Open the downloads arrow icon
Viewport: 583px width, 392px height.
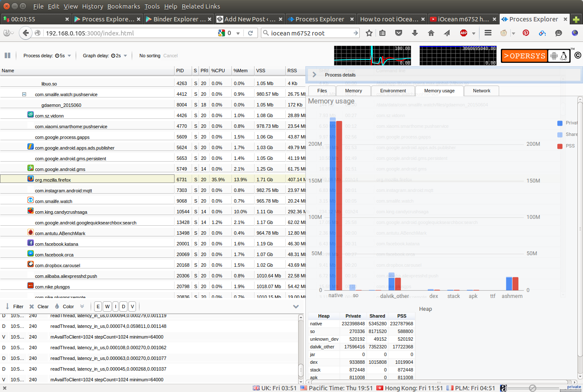point(414,33)
